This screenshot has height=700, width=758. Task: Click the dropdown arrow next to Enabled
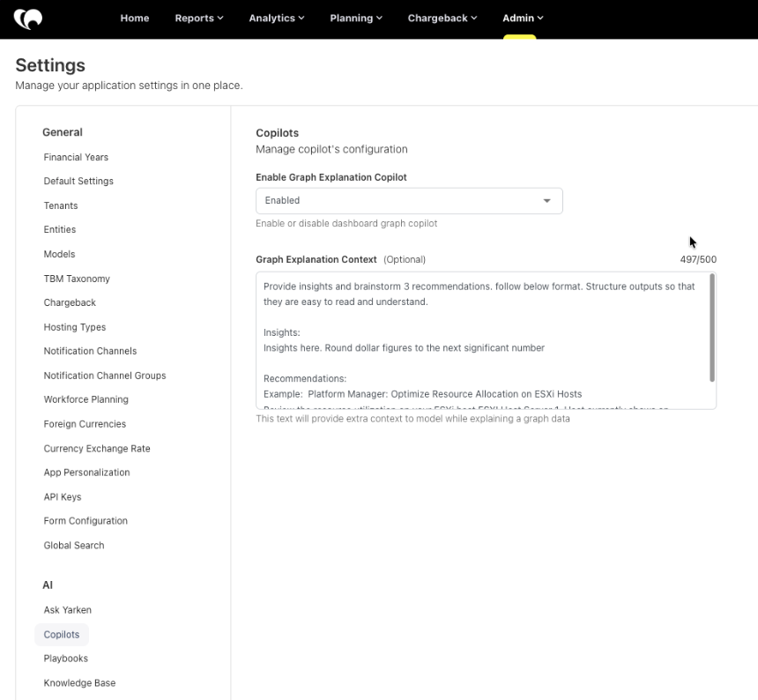[546, 201]
